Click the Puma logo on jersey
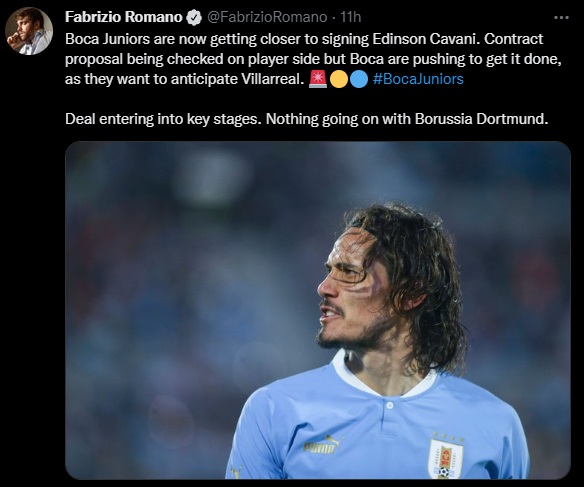Image resolution: width=584 pixels, height=487 pixels. (x=321, y=444)
